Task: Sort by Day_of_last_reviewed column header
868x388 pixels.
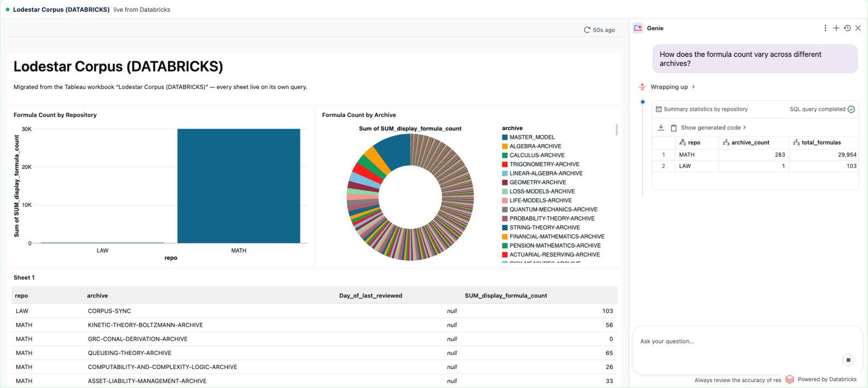Action: [371, 296]
